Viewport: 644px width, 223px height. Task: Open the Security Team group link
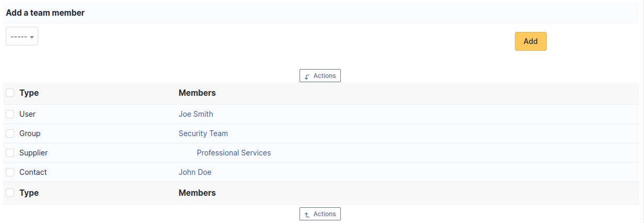click(203, 133)
